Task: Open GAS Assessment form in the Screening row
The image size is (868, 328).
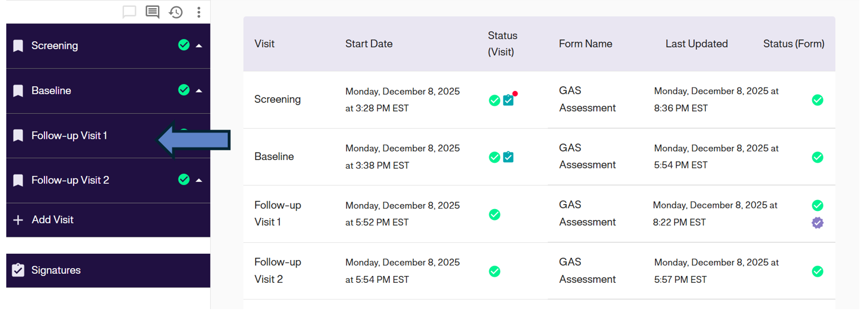Action: (587, 99)
